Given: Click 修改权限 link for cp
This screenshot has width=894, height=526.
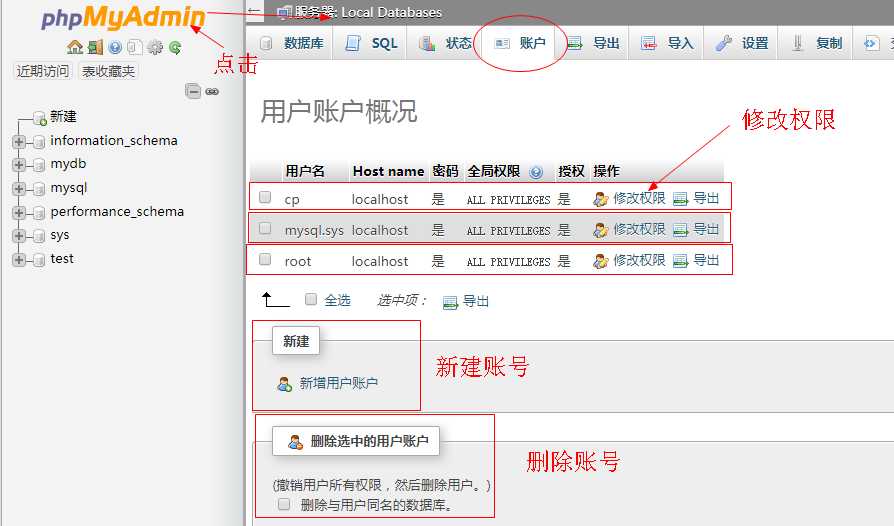Looking at the screenshot, I should (x=639, y=198).
